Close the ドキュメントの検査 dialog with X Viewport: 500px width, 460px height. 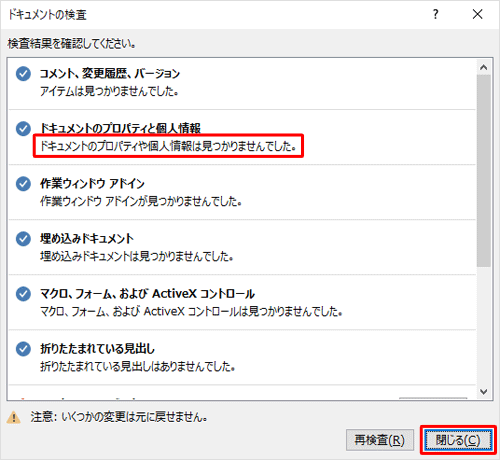(x=477, y=14)
